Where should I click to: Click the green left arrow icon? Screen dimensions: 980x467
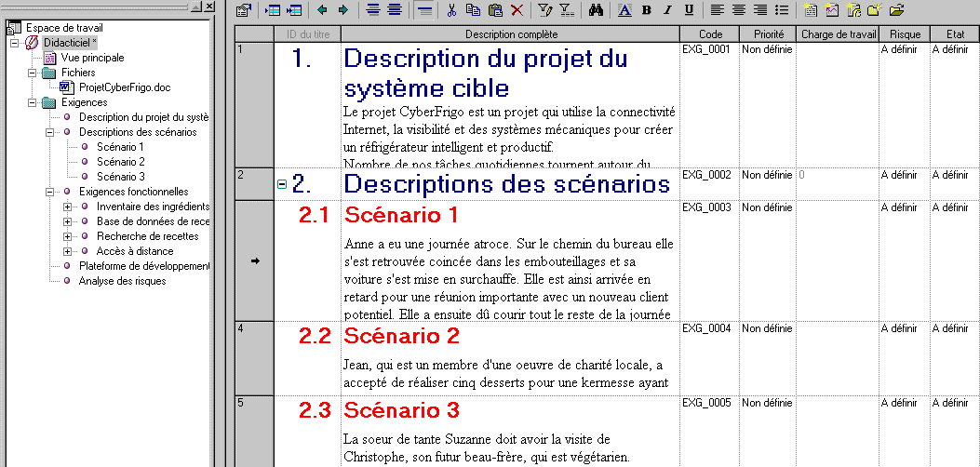[x=322, y=9]
